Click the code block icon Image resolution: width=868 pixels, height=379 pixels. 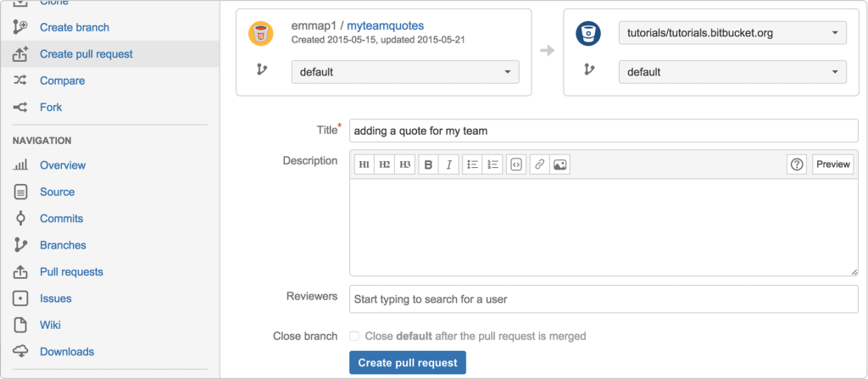516,164
